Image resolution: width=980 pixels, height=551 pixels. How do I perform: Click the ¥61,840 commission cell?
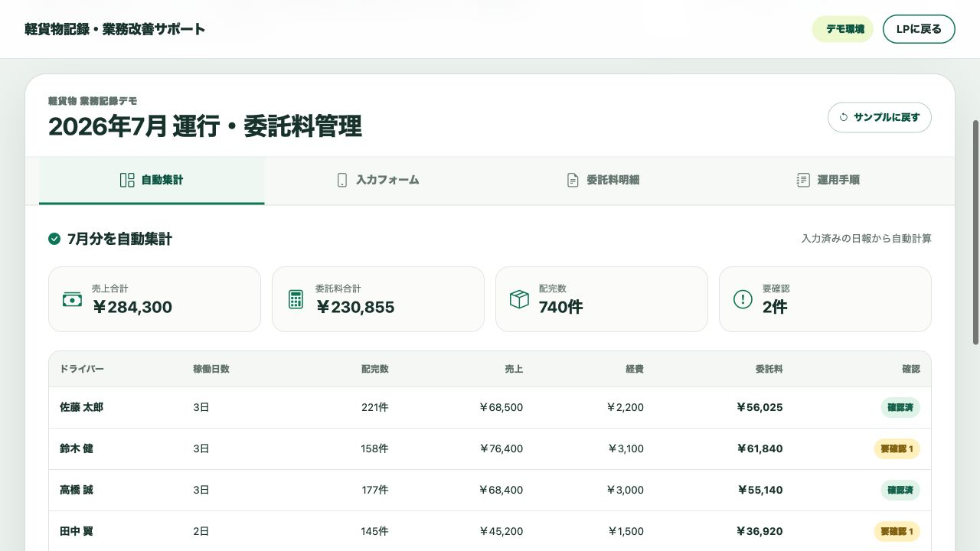(x=759, y=448)
